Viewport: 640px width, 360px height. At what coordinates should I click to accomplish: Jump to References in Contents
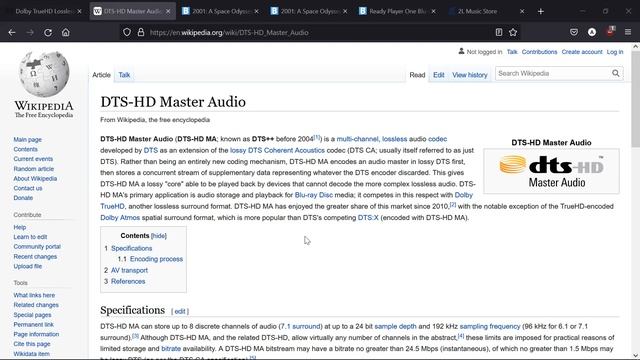tap(128, 281)
